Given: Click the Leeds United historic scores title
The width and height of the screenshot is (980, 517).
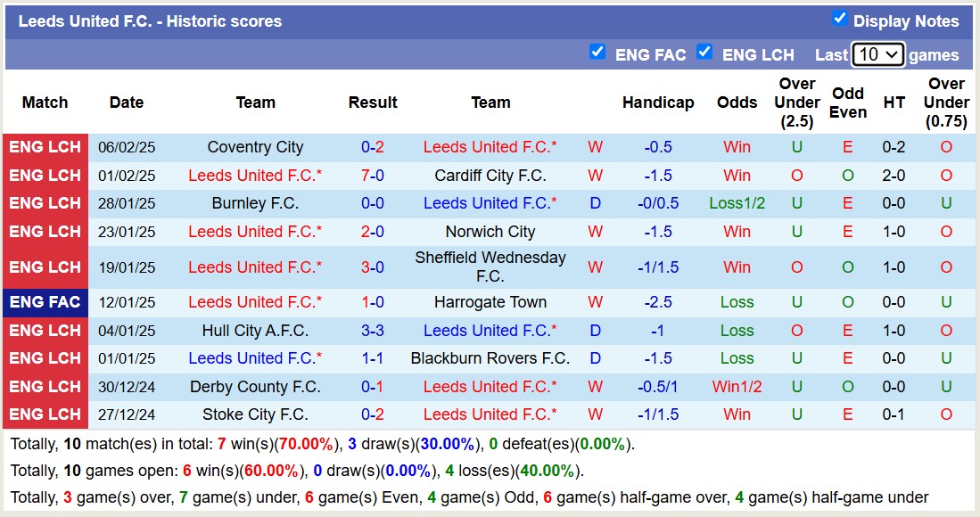Looking at the screenshot, I should (148, 21).
